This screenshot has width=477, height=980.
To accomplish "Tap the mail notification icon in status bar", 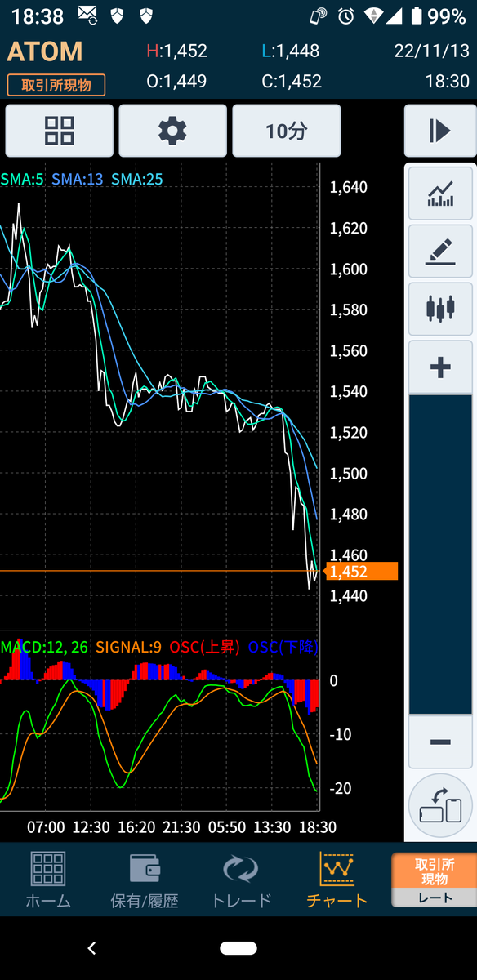I will pyautogui.click(x=86, y=16).
